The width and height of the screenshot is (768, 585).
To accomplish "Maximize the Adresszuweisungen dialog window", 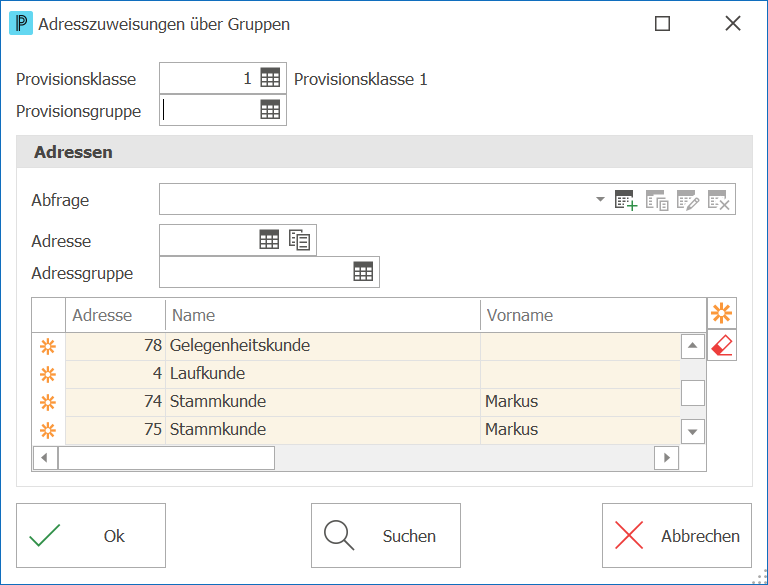I will point(662,23).
